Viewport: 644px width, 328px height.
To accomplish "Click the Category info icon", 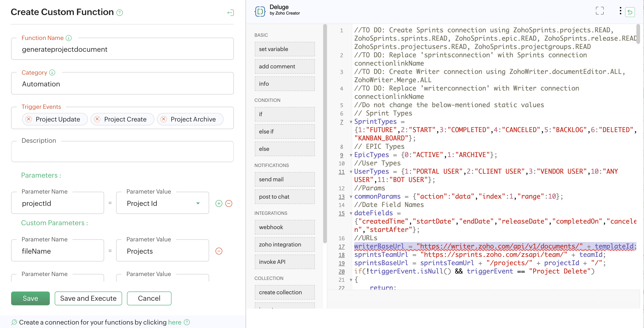I will tap(52, 73).
